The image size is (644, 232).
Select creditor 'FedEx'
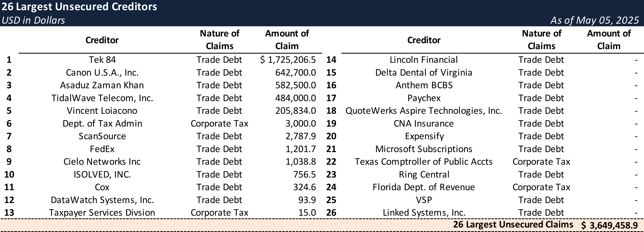pos(102,149)
